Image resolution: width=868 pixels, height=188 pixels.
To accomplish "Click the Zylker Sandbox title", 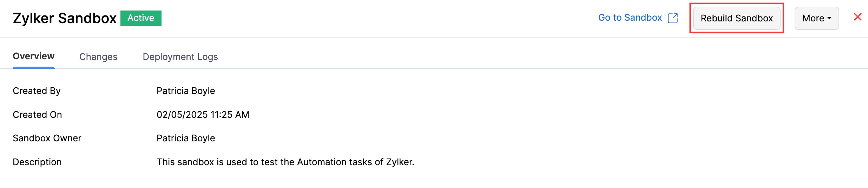I will pyautogui.click(x=65, y=18).
